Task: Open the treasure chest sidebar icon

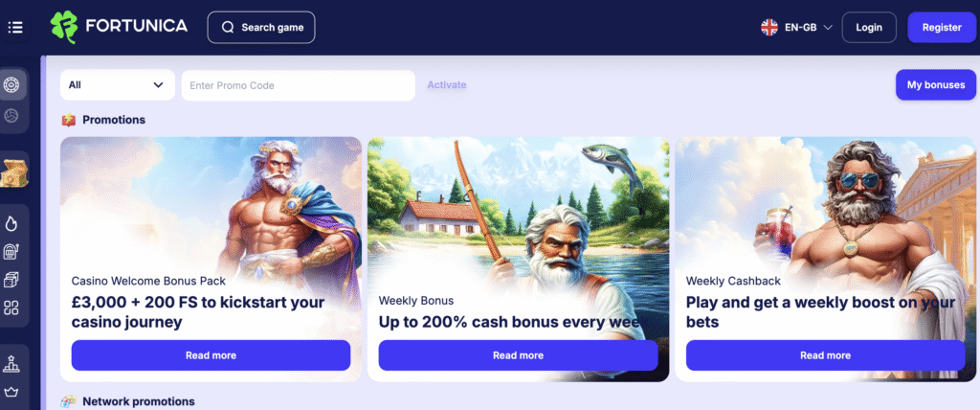Action: [13, 172]
